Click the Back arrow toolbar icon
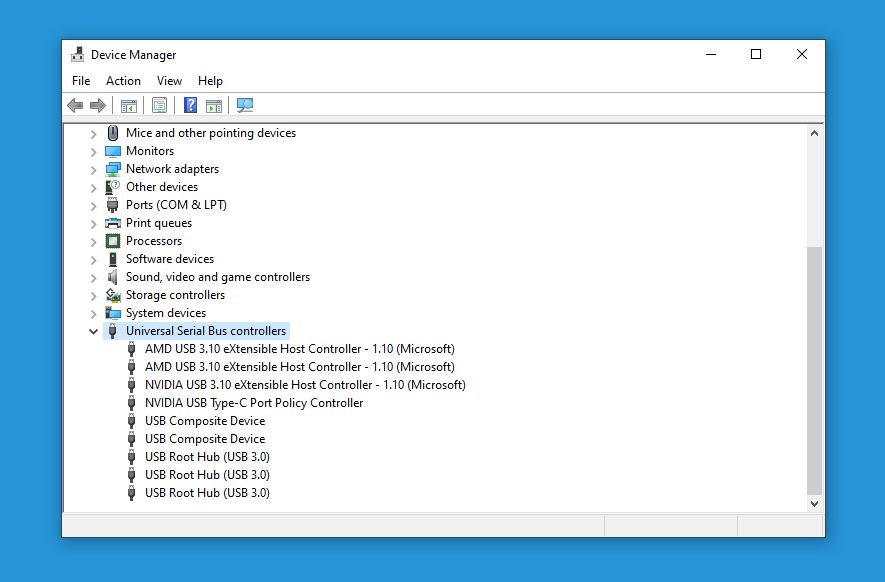Viewport: 885px width, 582px height. (75, 105)
